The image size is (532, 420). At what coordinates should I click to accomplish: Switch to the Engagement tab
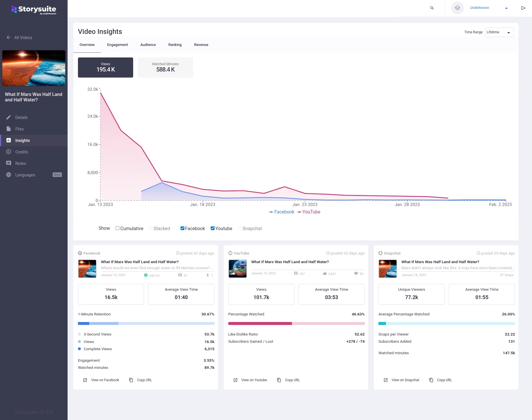(117, 45)
